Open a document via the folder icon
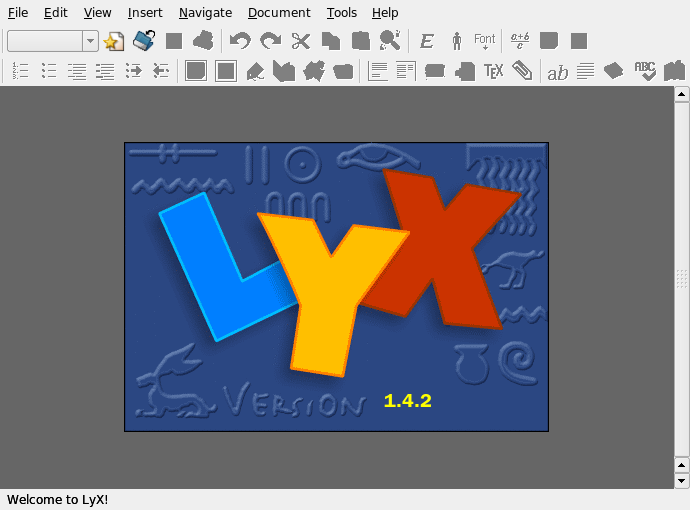Screen dimensions: 690x510 tap(144, 41)
